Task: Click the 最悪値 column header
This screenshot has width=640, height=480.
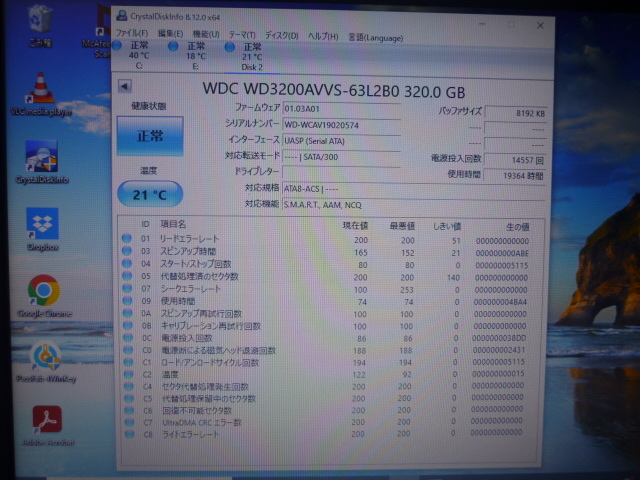Action: coord(402,226)
